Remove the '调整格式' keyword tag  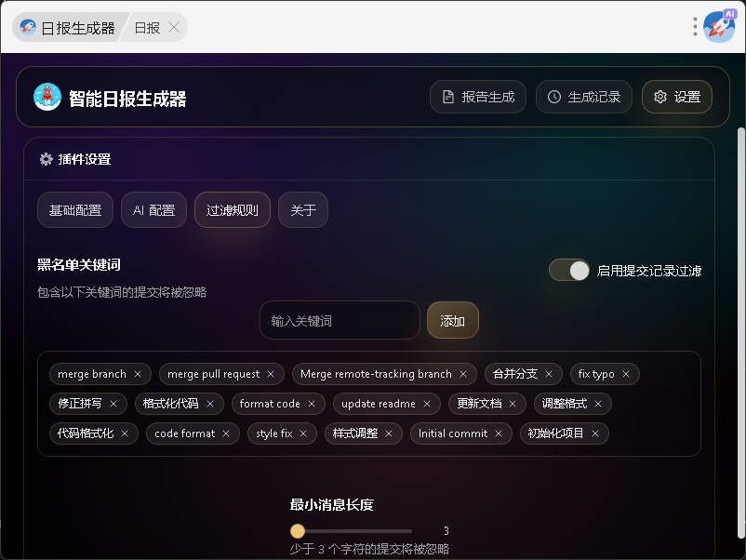(x=598, y=404)
